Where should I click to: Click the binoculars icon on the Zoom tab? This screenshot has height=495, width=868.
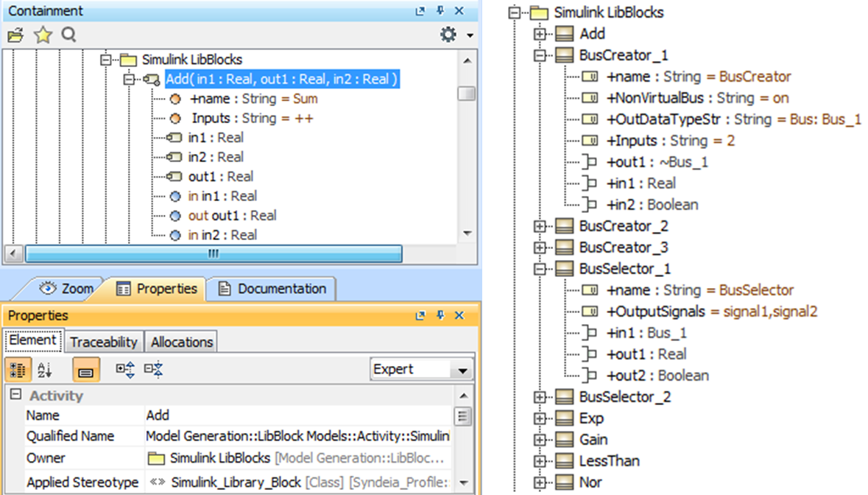48,289
